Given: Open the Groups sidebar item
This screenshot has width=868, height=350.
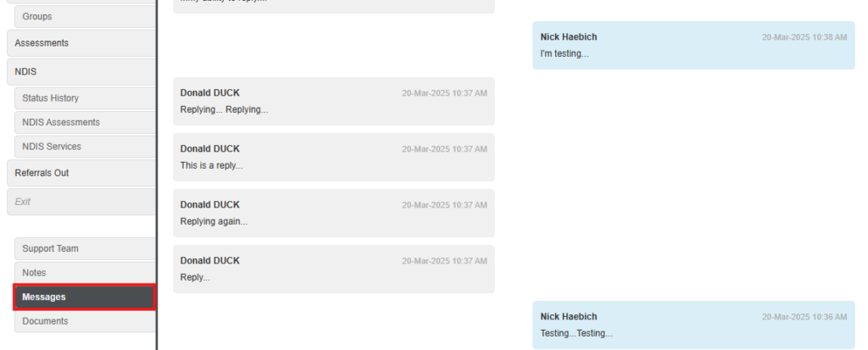Looking at the screenshot, I should click(x=86, y=17).
